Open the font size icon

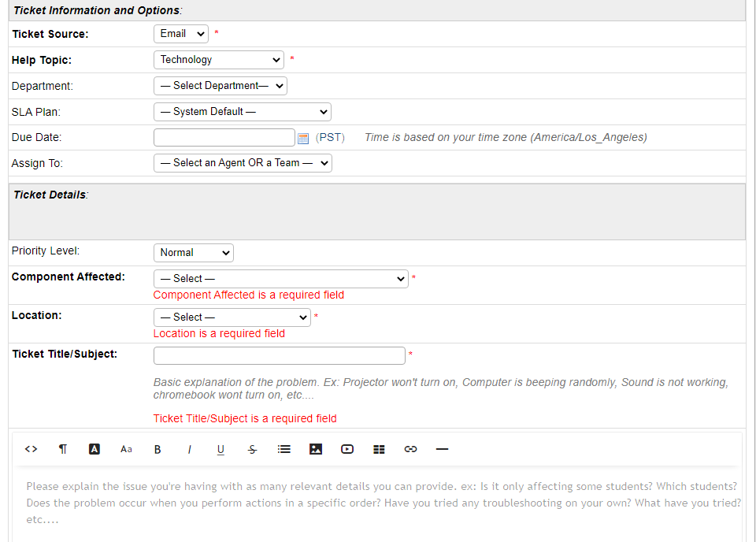(x=126, y=449)
